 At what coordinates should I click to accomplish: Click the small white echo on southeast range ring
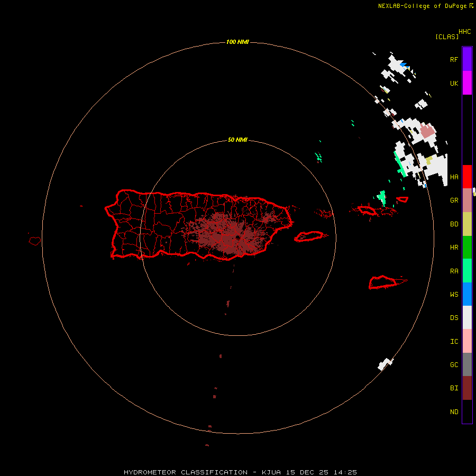(x=385, y=364)
